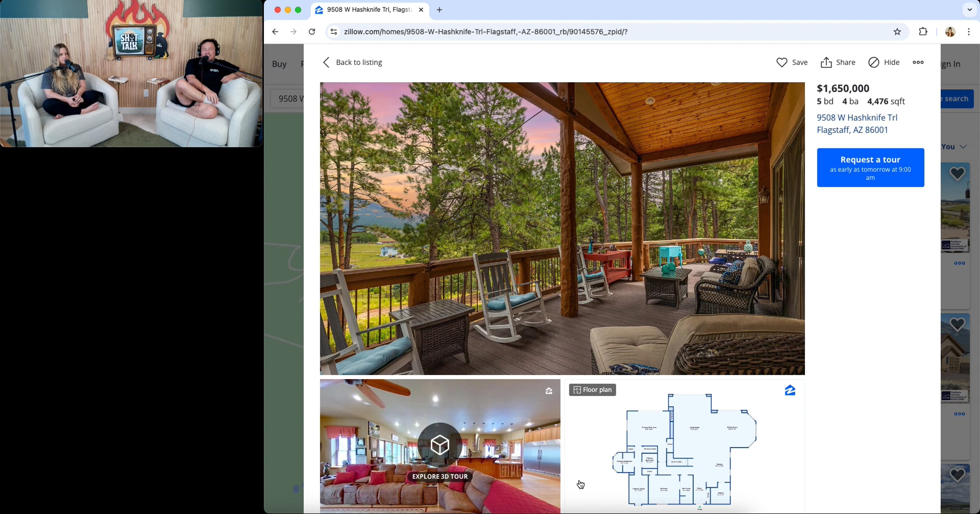Hide this listing with Hide icon
This screenshot has height=514, width=980.
[x=873, y=62]
